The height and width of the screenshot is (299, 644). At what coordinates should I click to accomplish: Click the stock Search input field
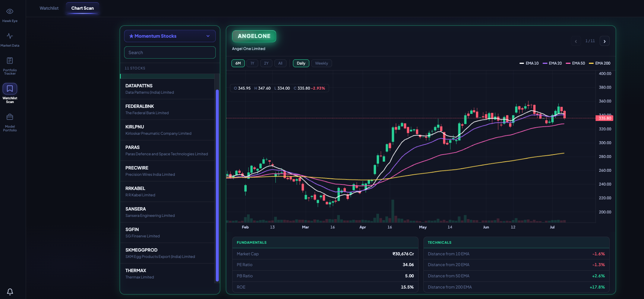coord(170,53)
